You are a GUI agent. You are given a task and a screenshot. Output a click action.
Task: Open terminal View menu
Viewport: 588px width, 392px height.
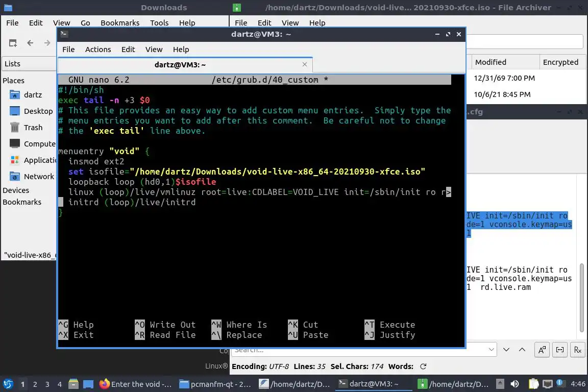point(154,50)
